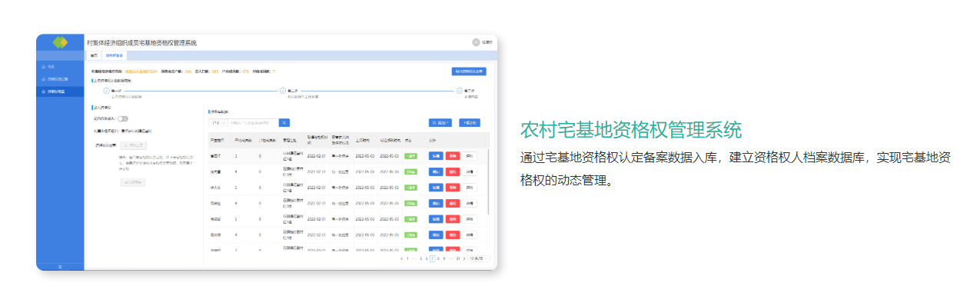Go to the next page with the pagination arrow
This screenshot has height=306, width=980.
click(x=463, y=259)
